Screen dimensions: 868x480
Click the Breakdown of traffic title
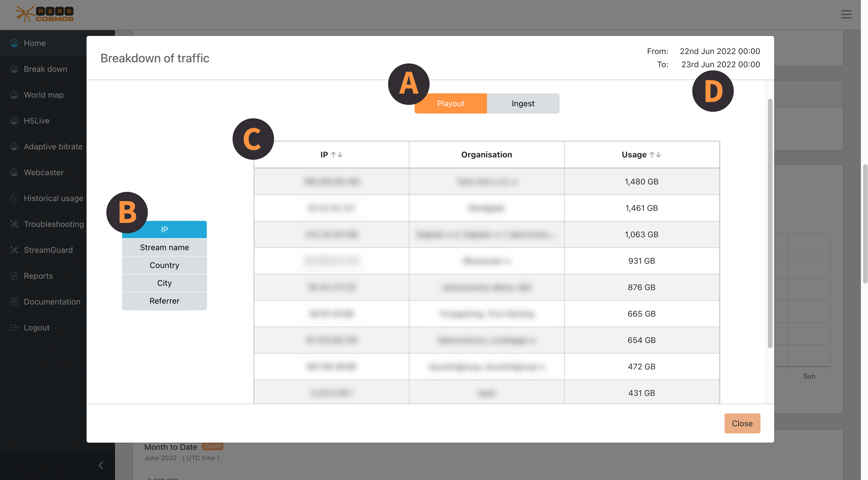pos(155,58)
